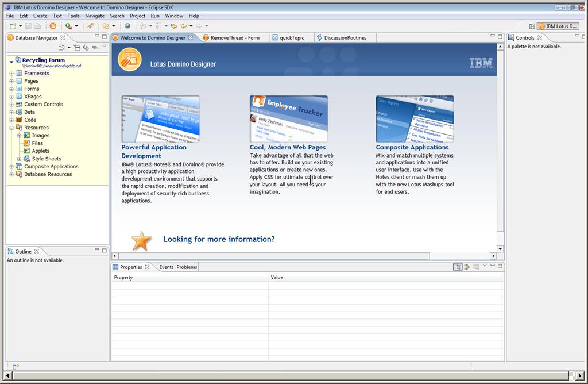Click the Lotus Domino Designer header logo

coord(130,60)
